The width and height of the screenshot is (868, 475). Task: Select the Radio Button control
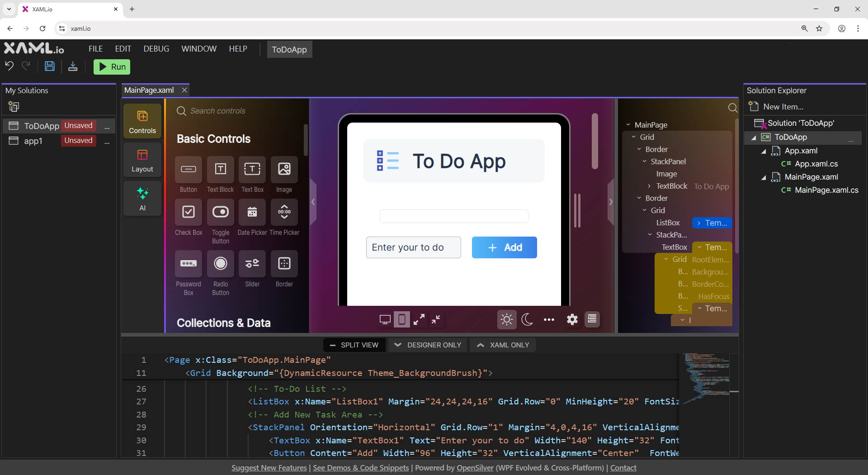tap(220, 264)
